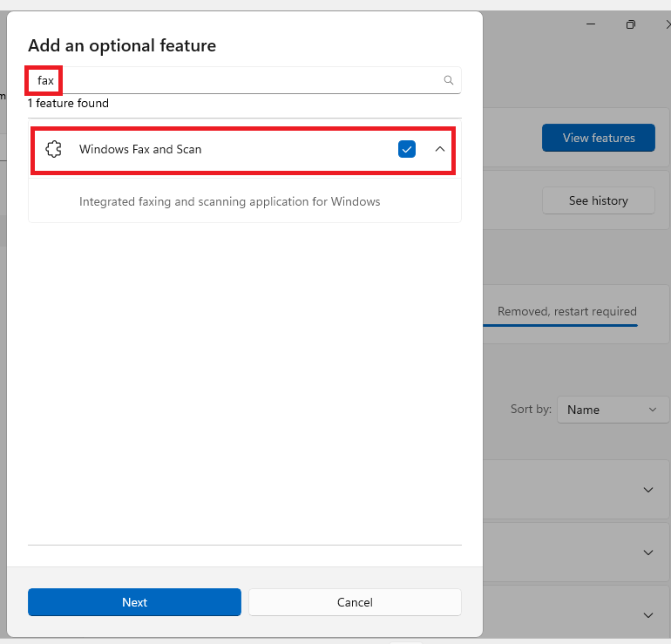Viewport: 671px width, 644px height.
Task: Open the Sort by Name dropdown
Action: [x=612, y=410]
